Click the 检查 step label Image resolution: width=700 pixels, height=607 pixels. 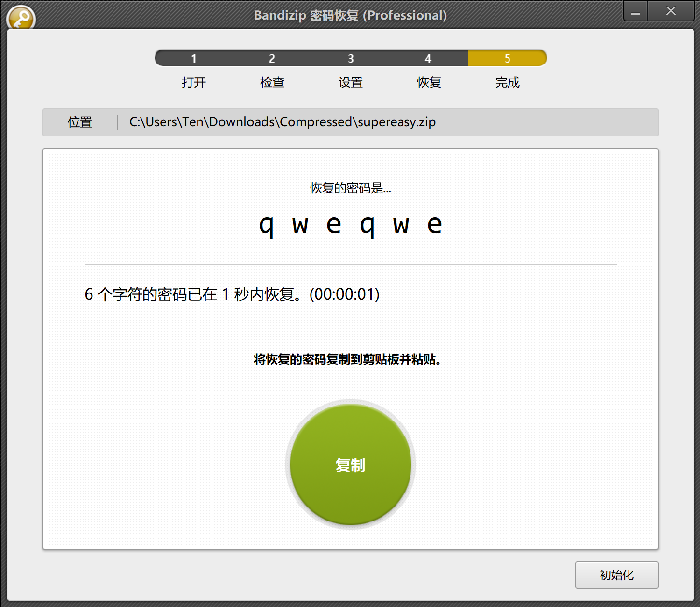point(272,83)
